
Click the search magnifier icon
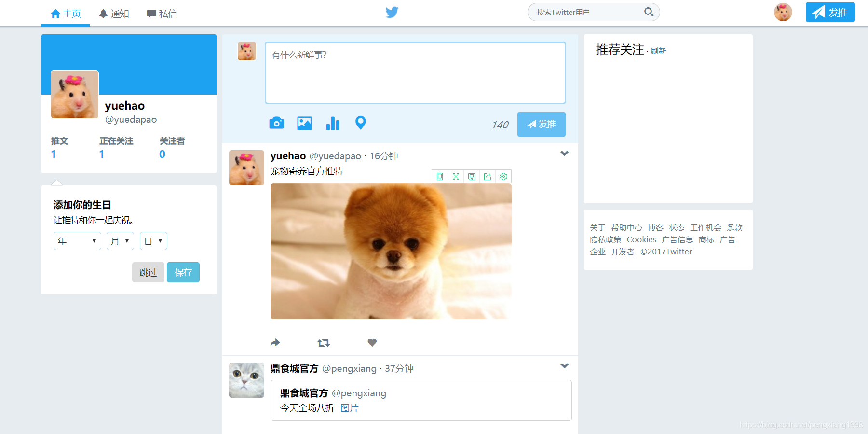tap(649, 12)
